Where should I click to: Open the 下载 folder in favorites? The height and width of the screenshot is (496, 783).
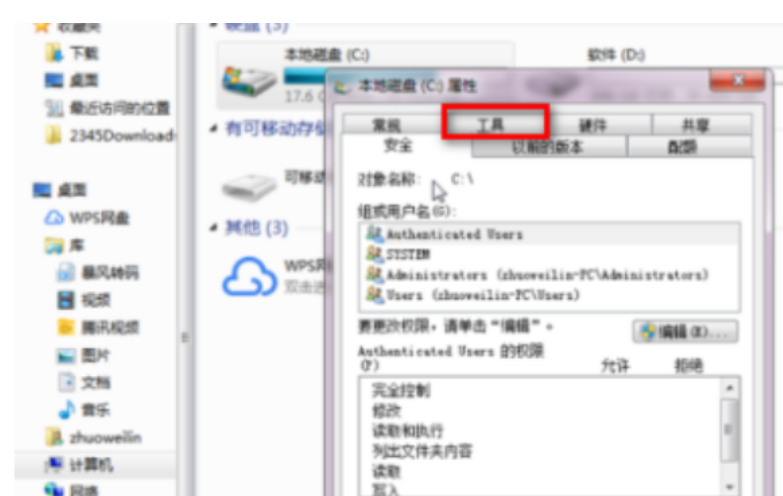click(x=72, y=52)
